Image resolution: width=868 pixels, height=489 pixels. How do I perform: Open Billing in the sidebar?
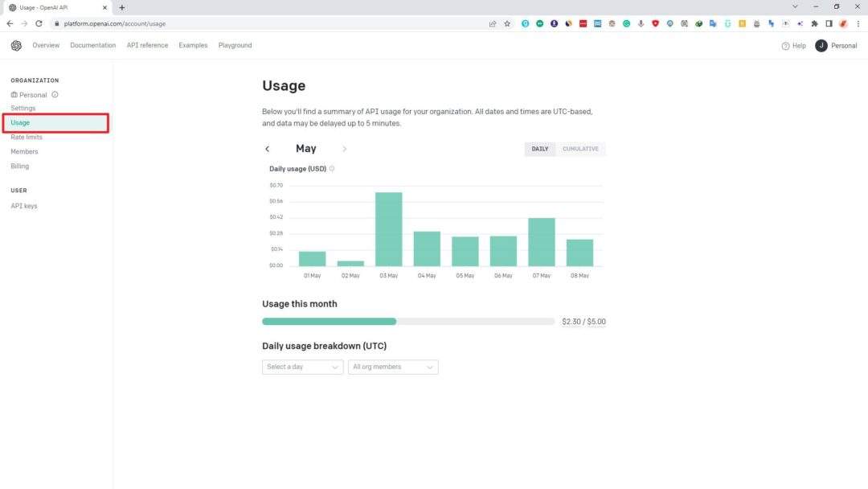[x=20, y=166]
